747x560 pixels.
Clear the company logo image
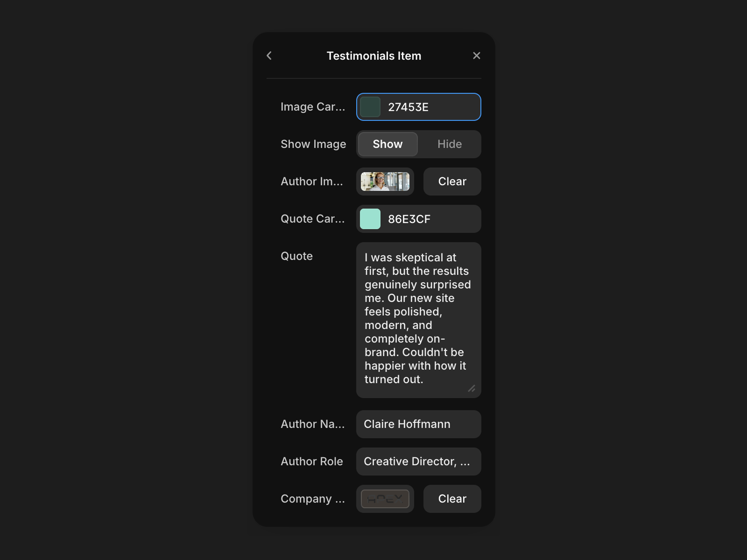[452, 499]
